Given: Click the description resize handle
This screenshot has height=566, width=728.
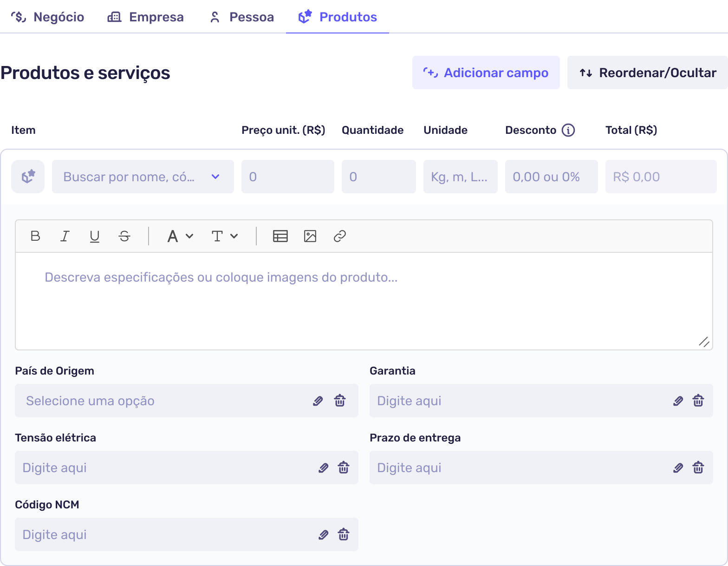Looking at the screenshot, I should [704, 342].
